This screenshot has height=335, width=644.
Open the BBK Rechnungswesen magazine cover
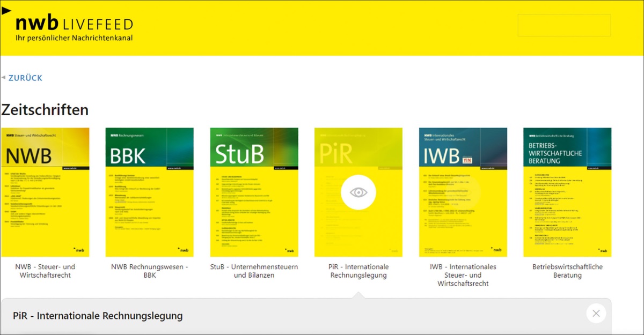click(x=149, y=192)
